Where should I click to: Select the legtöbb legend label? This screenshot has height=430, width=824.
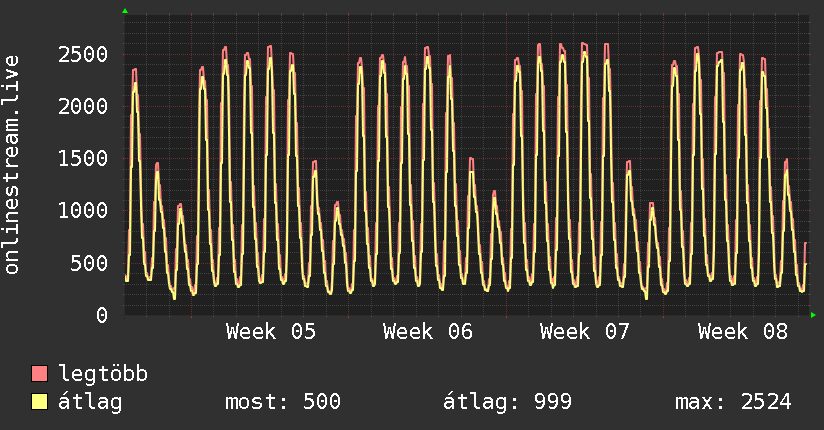point(104,374)
